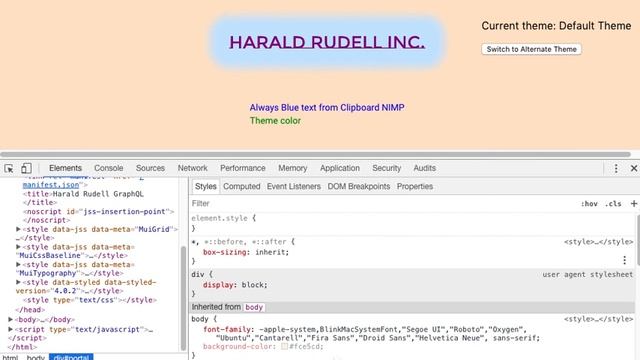Toggle the :hov element state panel

(589, 204)
